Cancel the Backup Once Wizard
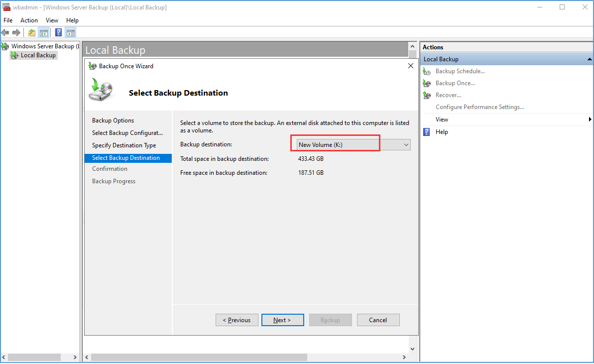This screenshot has height=364, width=594. click(378, 320)
